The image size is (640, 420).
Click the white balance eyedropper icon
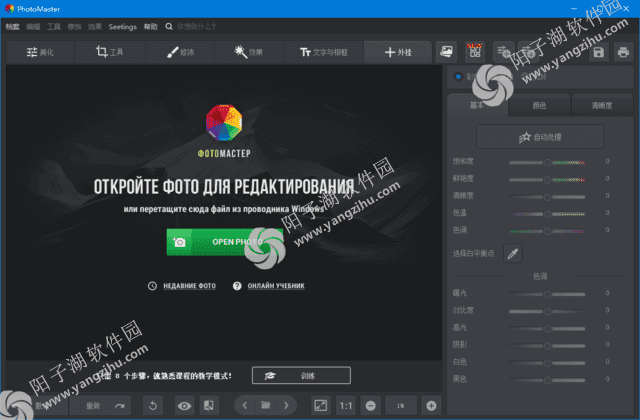[513, 253]
